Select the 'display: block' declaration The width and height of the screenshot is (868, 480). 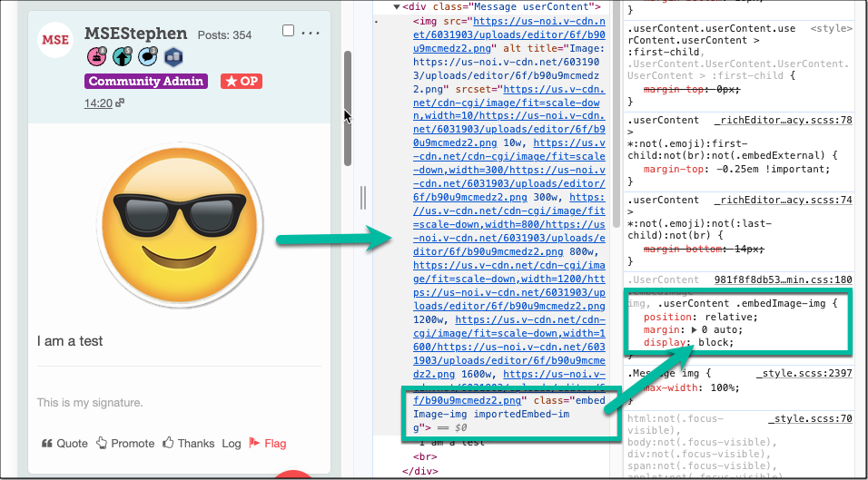[x=688, y=342]
